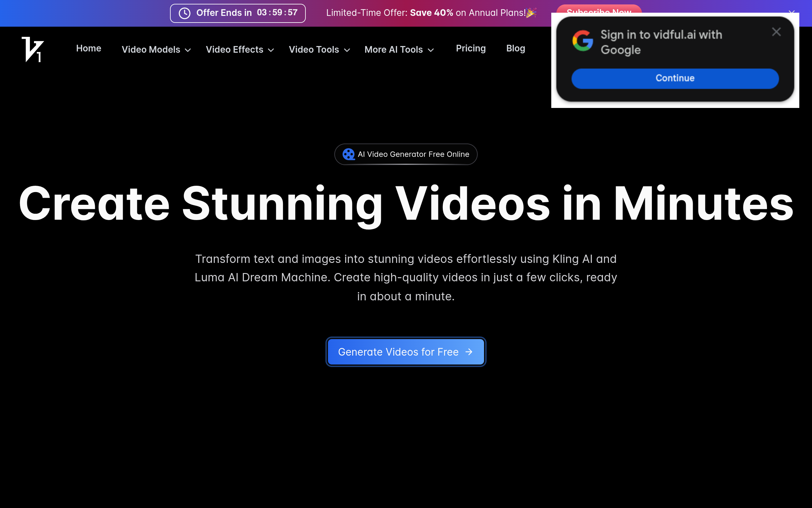Click the party popper emoji in the banner

click(532, 13)
